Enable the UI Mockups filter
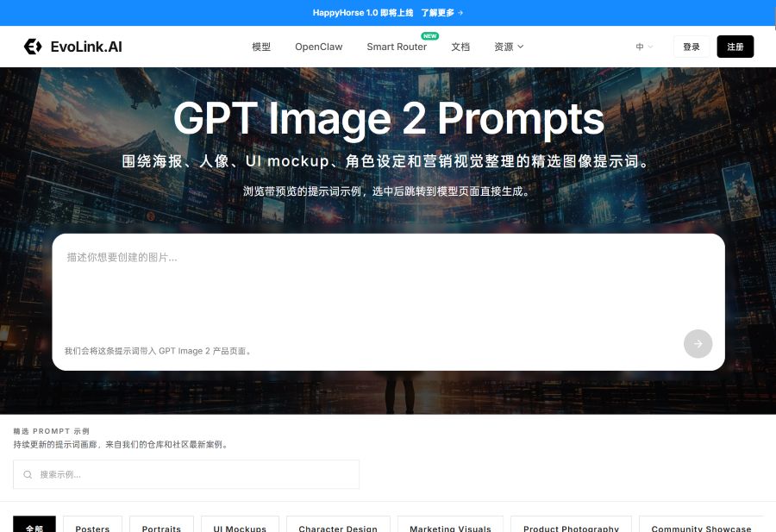The image size is (776, 532). click(240, 527)
